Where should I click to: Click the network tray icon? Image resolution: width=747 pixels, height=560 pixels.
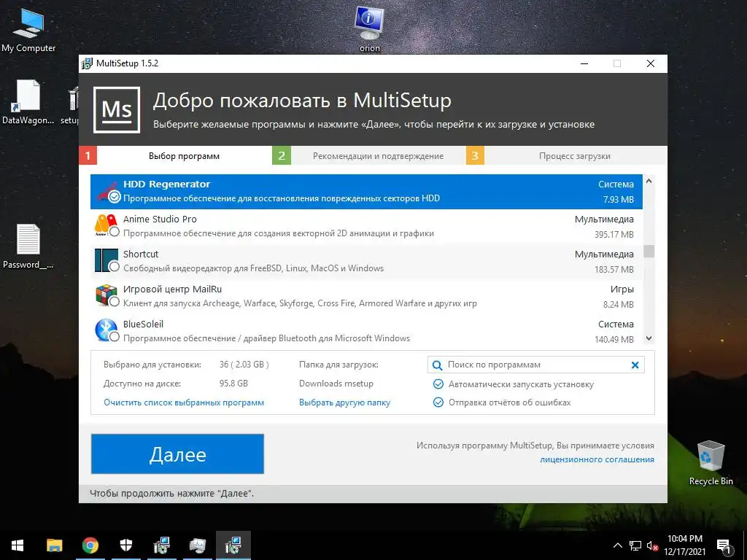[635, 545]
